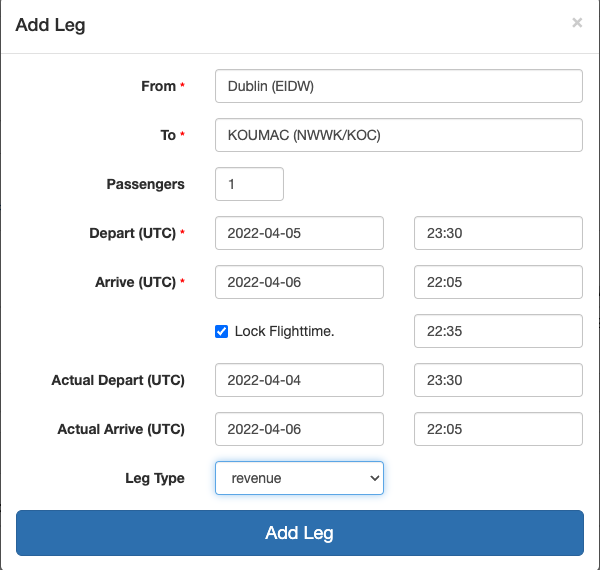Viewport: 600px width, 570px height.
Task: Click the Actual Depart (UTC) time field
Action: point(498,380)
